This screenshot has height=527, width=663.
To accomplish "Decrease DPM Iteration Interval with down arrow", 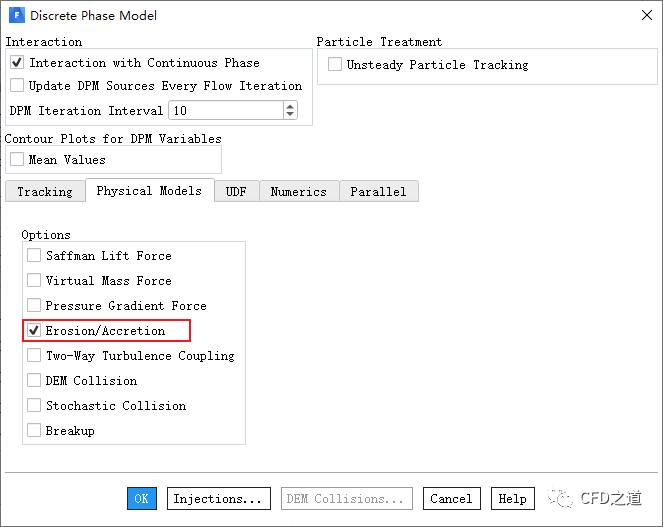I will (x=290, y=116).
